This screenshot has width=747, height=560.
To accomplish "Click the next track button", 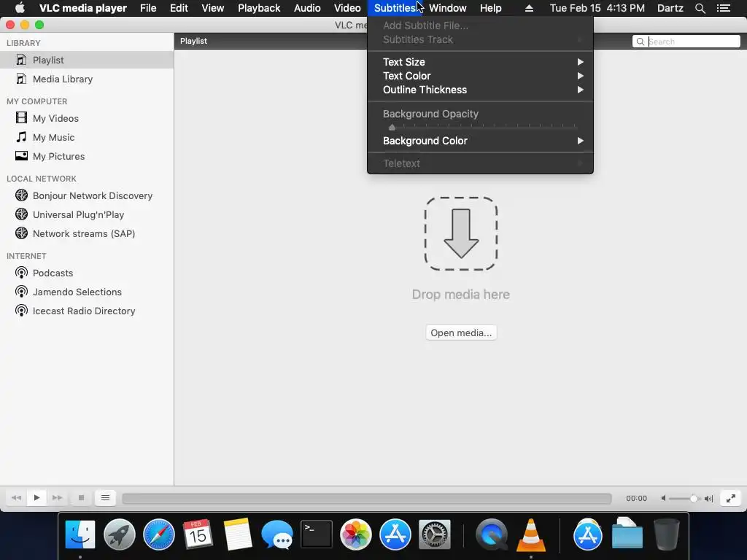I will pyautogui.click(x=57, y=497).
